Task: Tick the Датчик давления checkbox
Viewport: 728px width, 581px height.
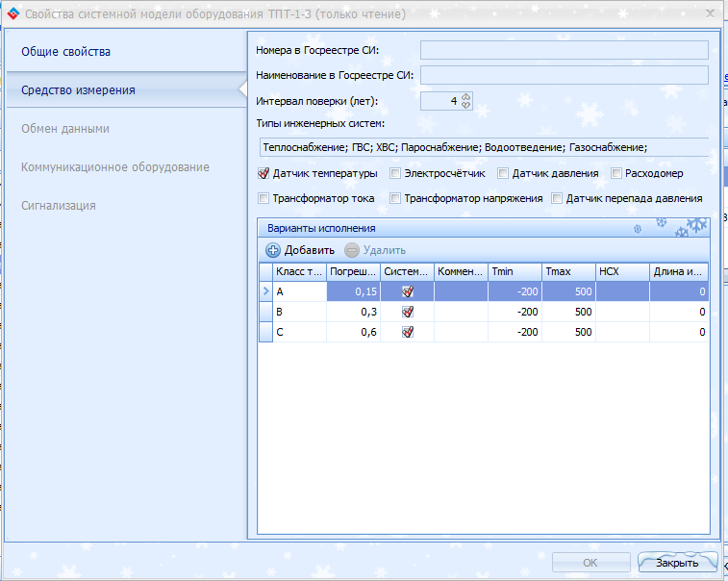Action: point(503,174)
